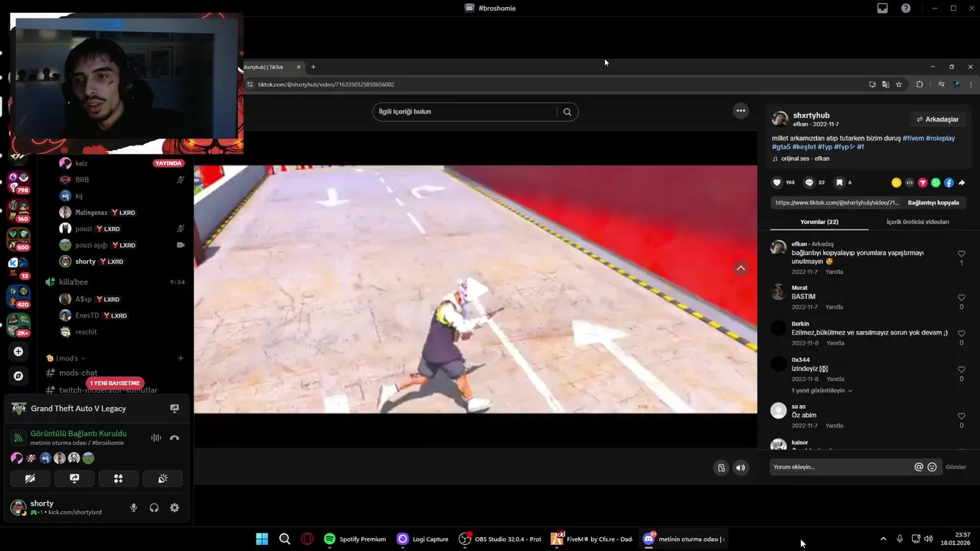
Task: Play the TikTok video
Action: coord(475,289)
